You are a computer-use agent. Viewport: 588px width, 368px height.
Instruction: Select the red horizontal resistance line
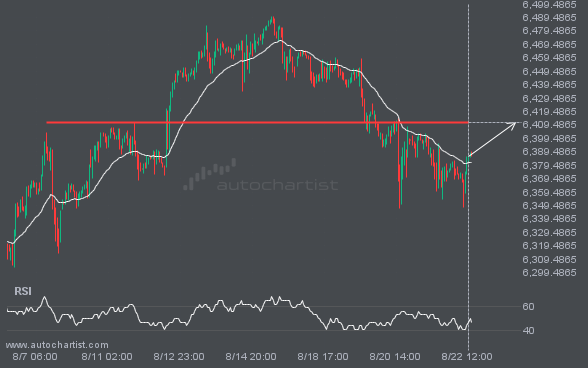coord(257,123)
